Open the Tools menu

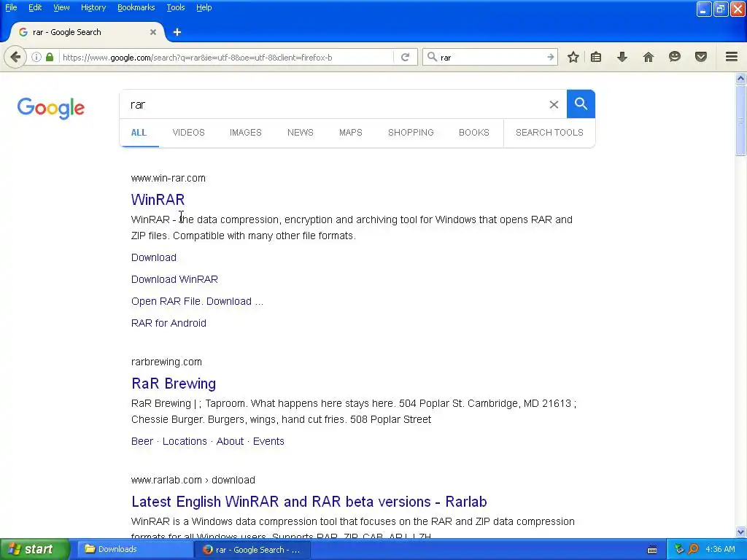pos(176,7)
